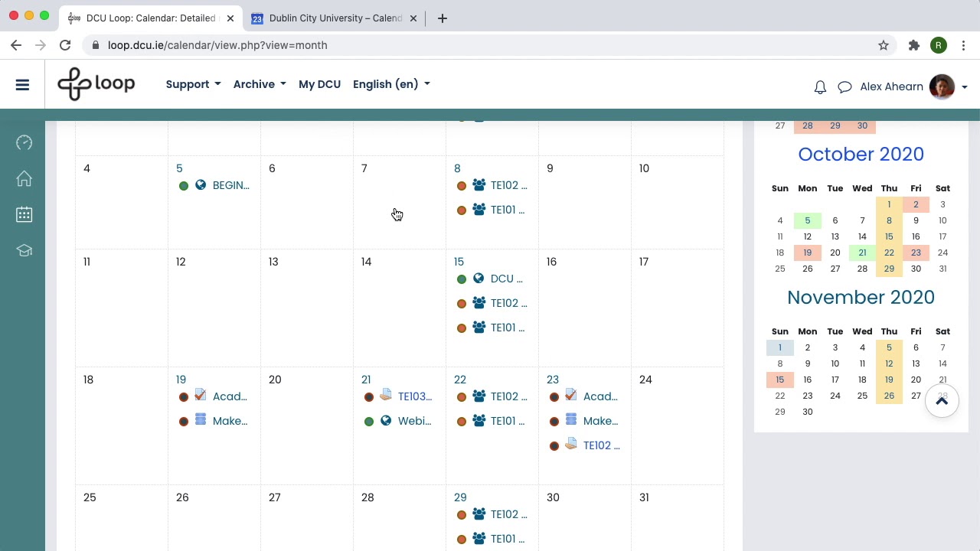Click the database icon beside Make on 23

coord(571,419)
